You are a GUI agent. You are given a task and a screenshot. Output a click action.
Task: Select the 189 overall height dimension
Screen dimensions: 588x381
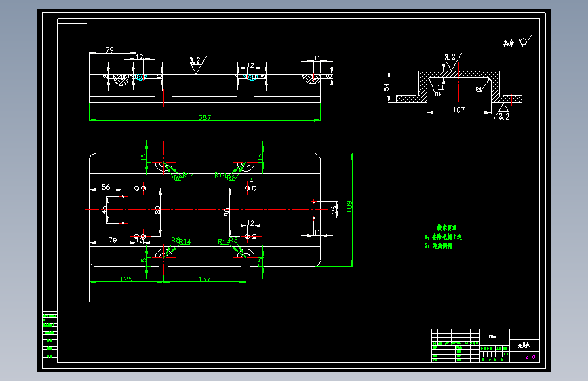(349, 207)
